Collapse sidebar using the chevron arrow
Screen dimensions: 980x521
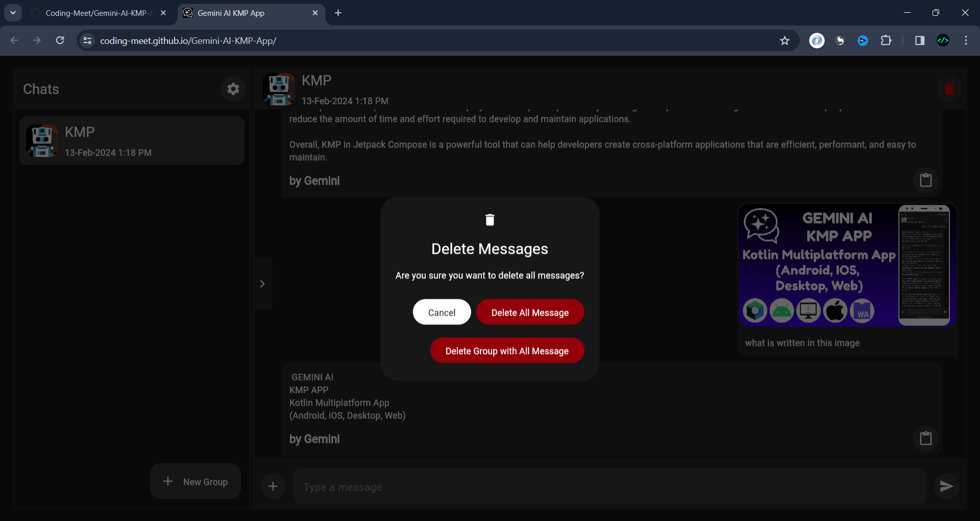click(x=262, y=283)
